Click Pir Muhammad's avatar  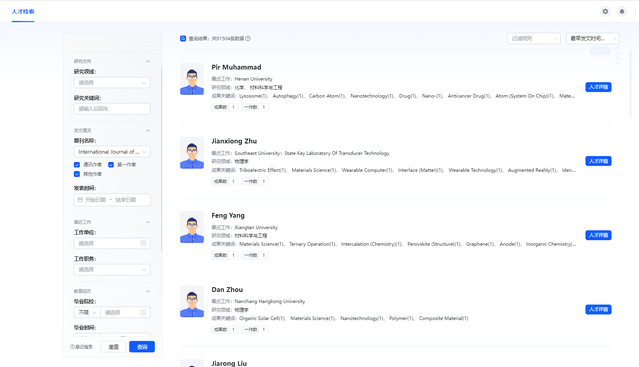192,79
